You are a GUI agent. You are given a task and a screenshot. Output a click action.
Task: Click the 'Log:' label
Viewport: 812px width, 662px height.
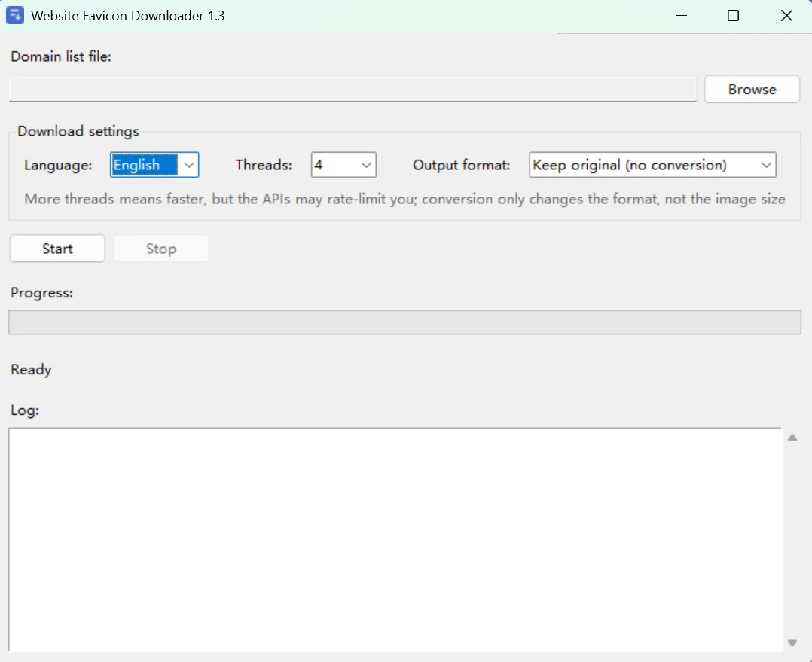pyautogui.click(x=25, y=410)
